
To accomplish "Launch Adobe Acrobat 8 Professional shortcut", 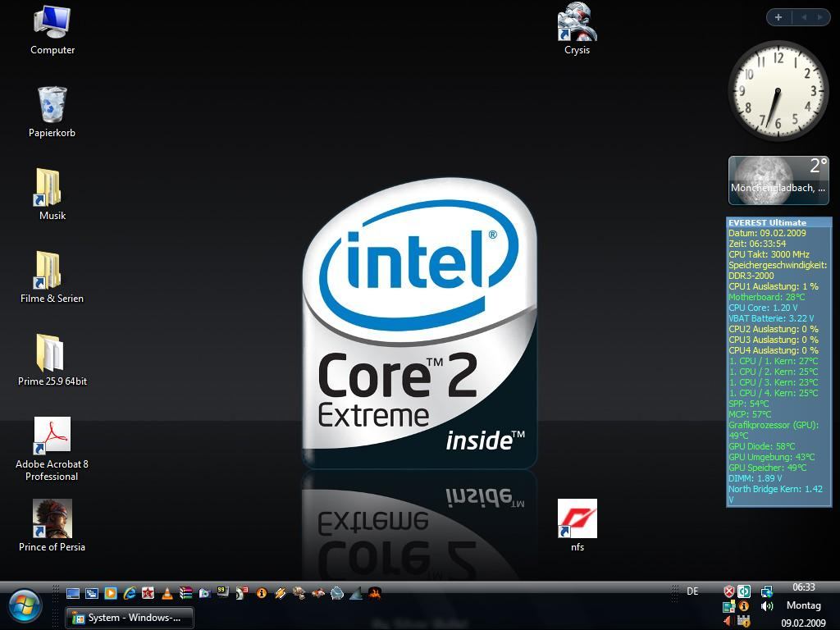I will point(52,449).
